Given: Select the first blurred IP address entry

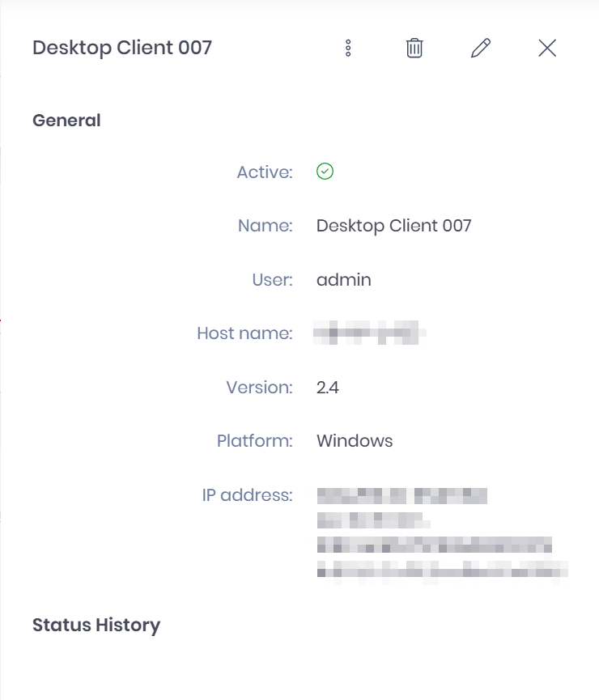Looking at the screenshot, I should pos(402,496).
